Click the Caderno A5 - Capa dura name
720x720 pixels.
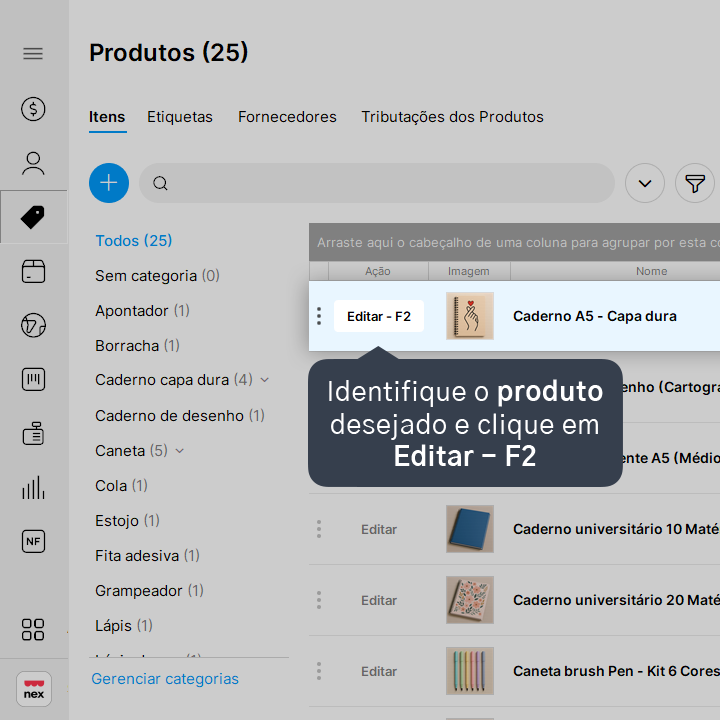(595, 316)
